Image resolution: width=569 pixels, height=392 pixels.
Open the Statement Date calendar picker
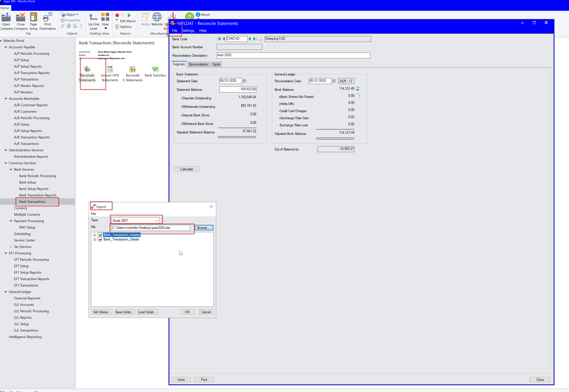click(x=244, y=81)
